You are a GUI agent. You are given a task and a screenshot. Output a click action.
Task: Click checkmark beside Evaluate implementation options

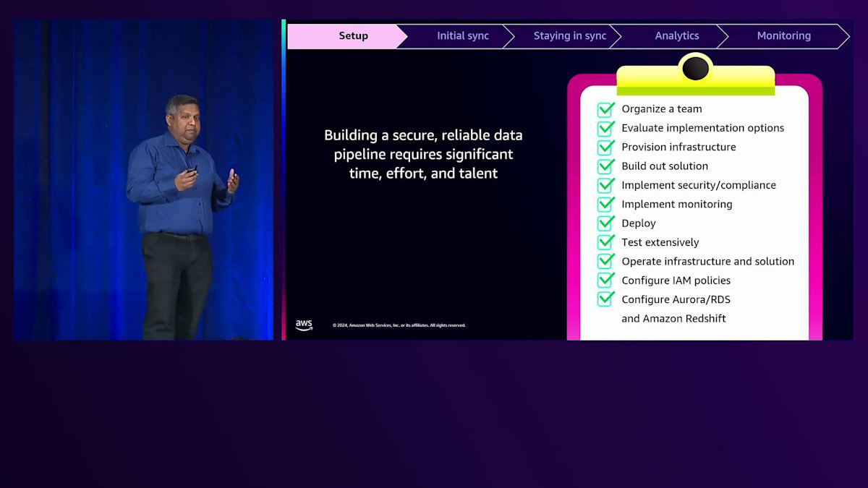[x=606, y=128]
